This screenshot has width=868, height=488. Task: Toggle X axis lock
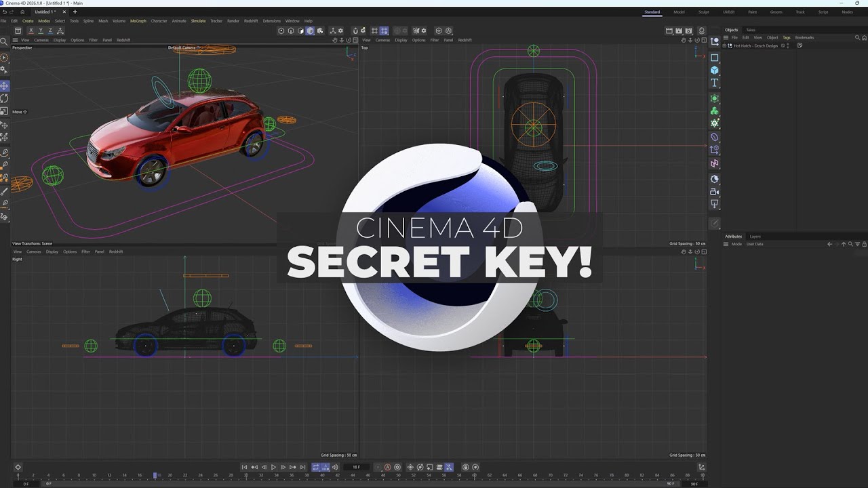pos(31,30)
